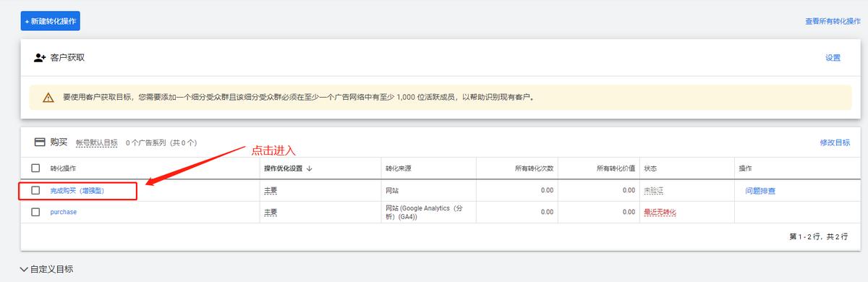Click the warning triangle icon
Screen dimensions: 868x282
click(x=48, y=97)
